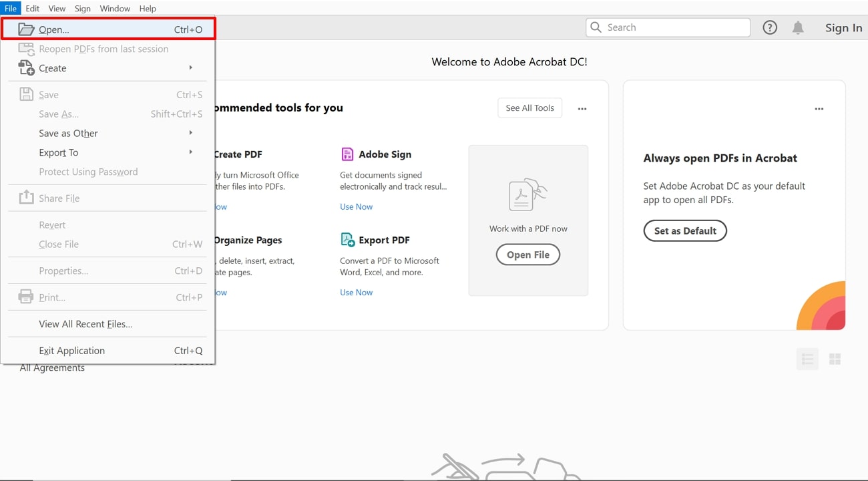Click the Set as Default button
This screenshot has width=868, height=481.
click(685, 230)
